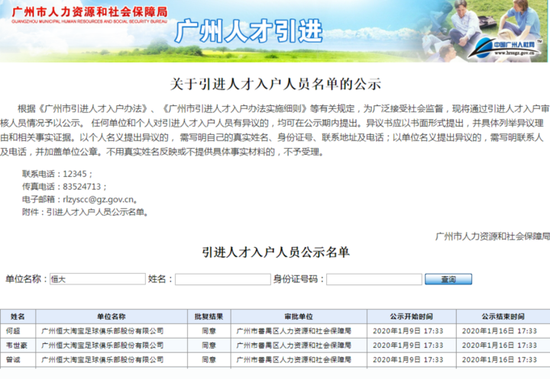Click 同意 result in 何超 row

(x=209, y=331)
